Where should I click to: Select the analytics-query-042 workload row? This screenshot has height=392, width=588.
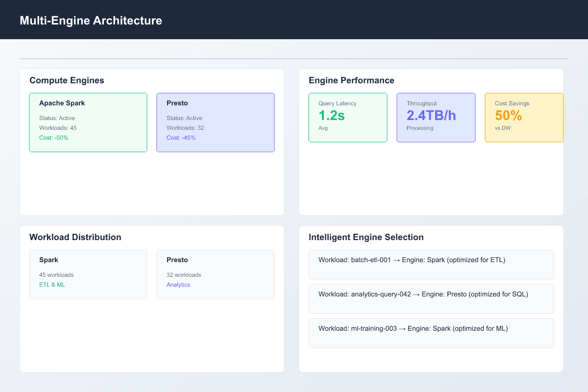click(431, 299)
